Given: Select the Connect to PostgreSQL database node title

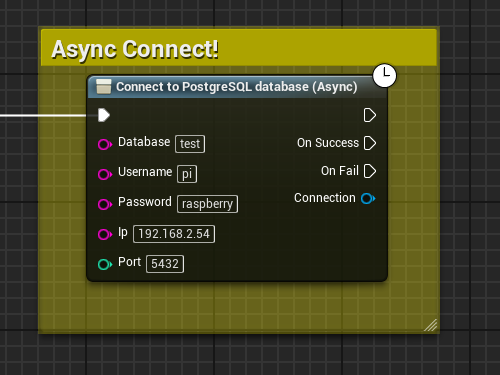Looking at the screenshot, I should (x=237, y=87).
